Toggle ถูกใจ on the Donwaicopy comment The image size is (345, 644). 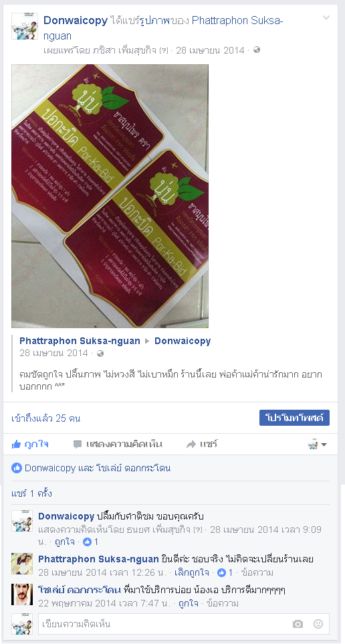click(x=65, y=542)
